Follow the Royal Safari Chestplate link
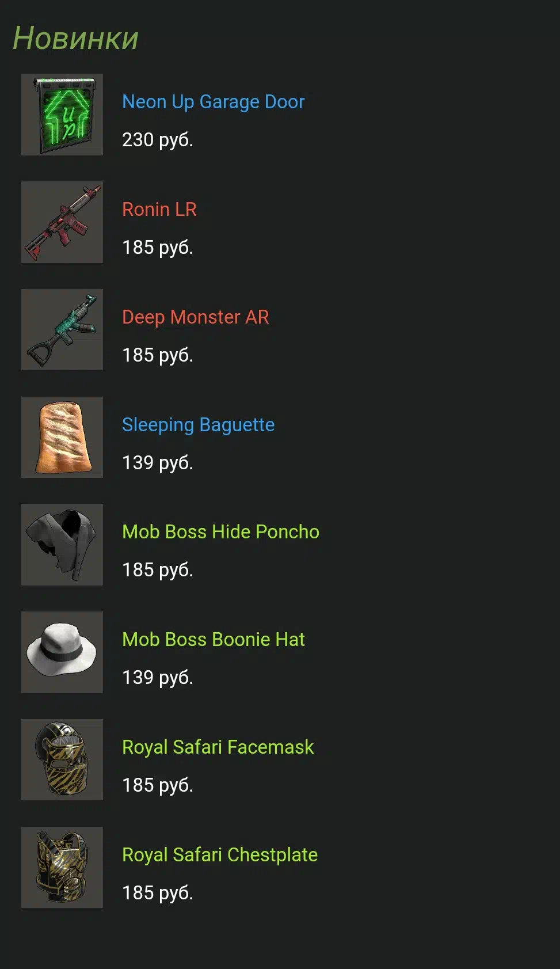This screenshot has width=560, height=969. [220, 855]
